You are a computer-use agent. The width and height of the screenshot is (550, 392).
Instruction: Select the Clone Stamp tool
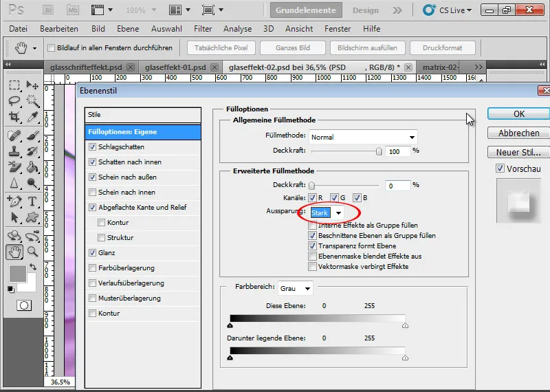pyautogui.click(x=14, y=151)
